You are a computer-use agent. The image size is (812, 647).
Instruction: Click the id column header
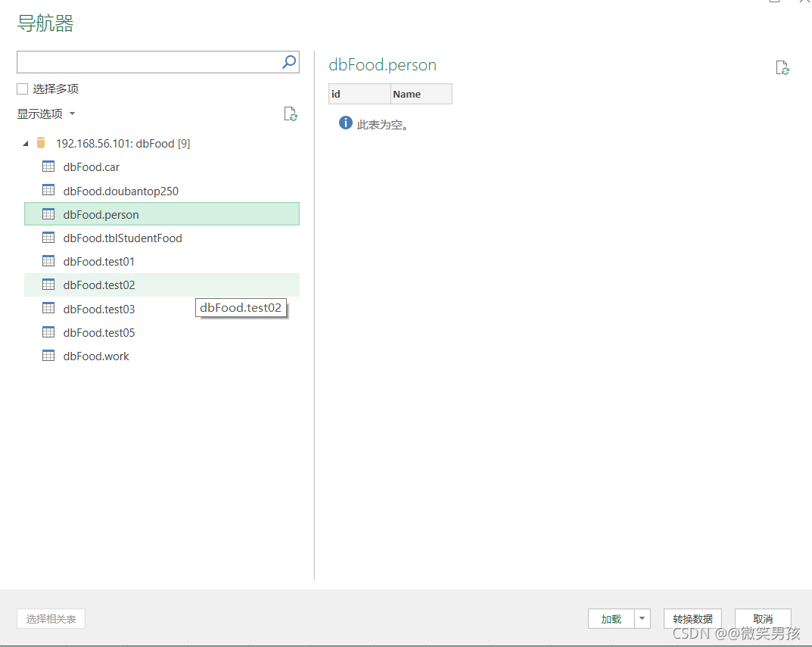click(359, 94)
